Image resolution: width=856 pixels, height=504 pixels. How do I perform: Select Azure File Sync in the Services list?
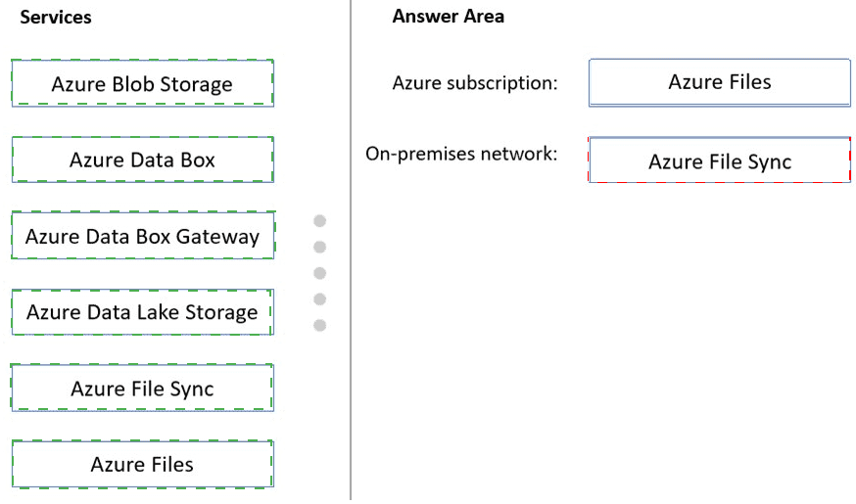click(142, 389)
